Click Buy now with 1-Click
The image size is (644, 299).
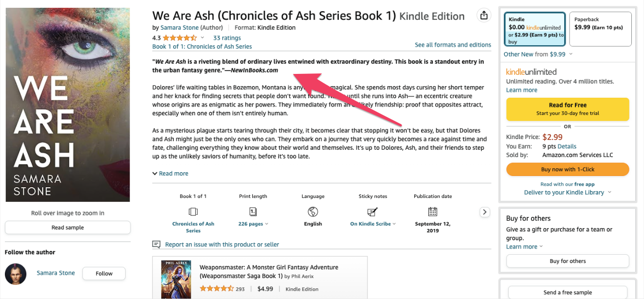pyautogui.click(x=567, y=169)
